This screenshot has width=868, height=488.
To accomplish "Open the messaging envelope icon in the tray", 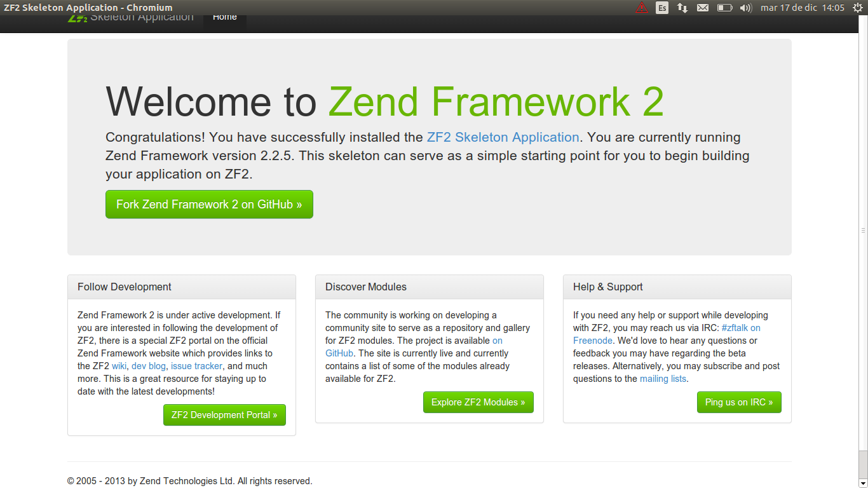I will [702, 8].
